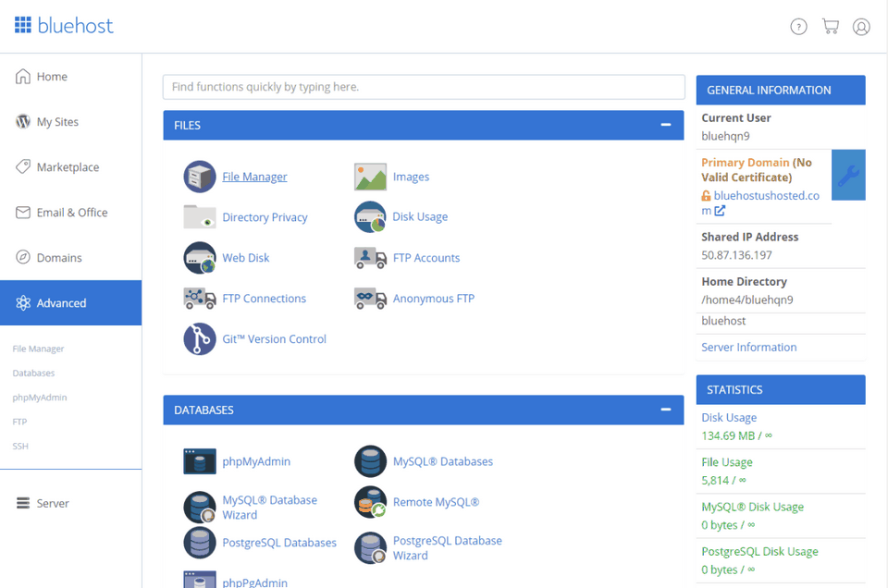The height and width of the screenshot is (588, 888).
Task: Open MySQL Databases icon
Action: point(370,461)
